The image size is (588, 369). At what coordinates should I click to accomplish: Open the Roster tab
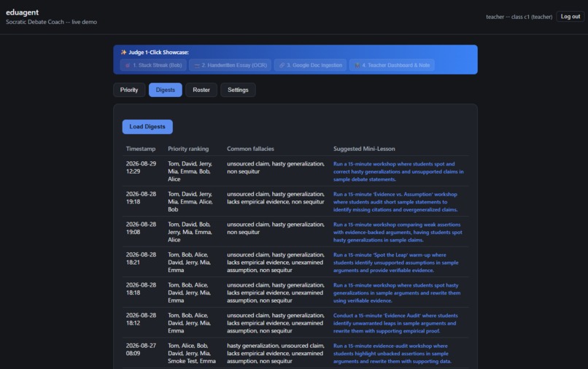[x=201, y=90]
